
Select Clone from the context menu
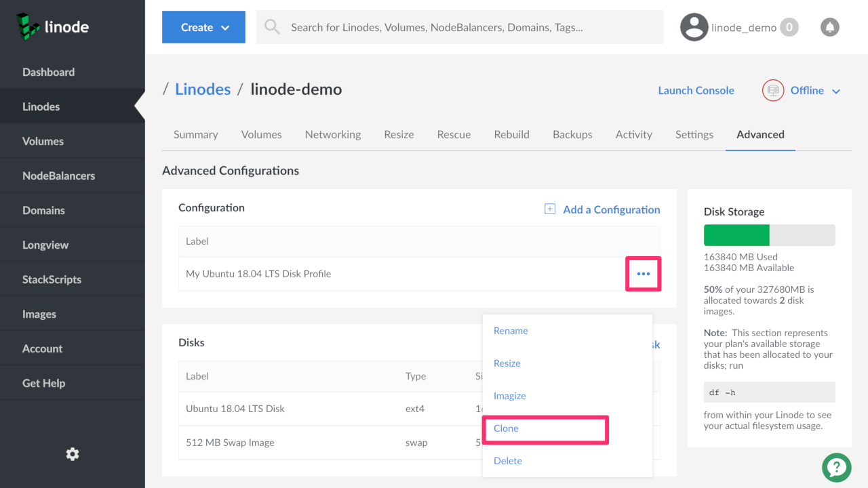click(506, 428)
